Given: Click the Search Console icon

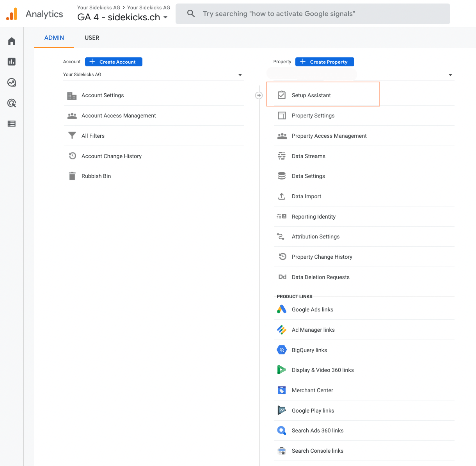Looking at the screenshot, I should click(x=282, y=451).
